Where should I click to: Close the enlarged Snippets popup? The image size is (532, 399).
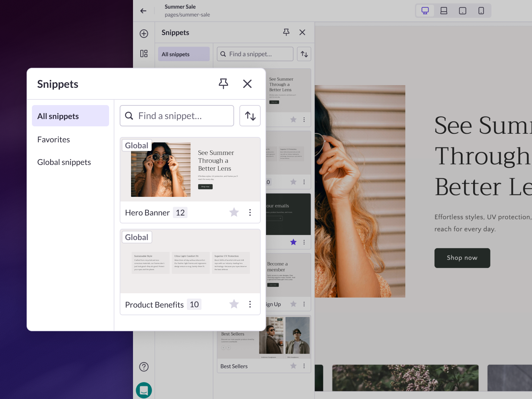pyautogui.click(x=247, y=84)
